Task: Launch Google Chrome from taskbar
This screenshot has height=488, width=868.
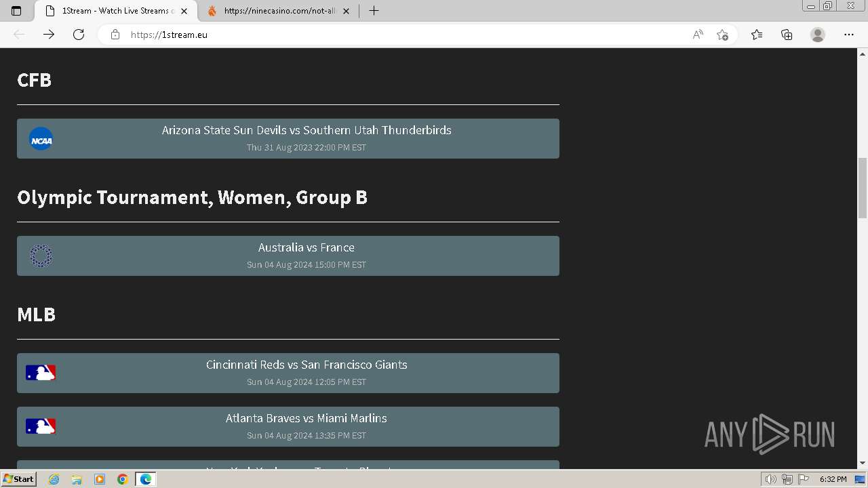Action: coord(123,479)
